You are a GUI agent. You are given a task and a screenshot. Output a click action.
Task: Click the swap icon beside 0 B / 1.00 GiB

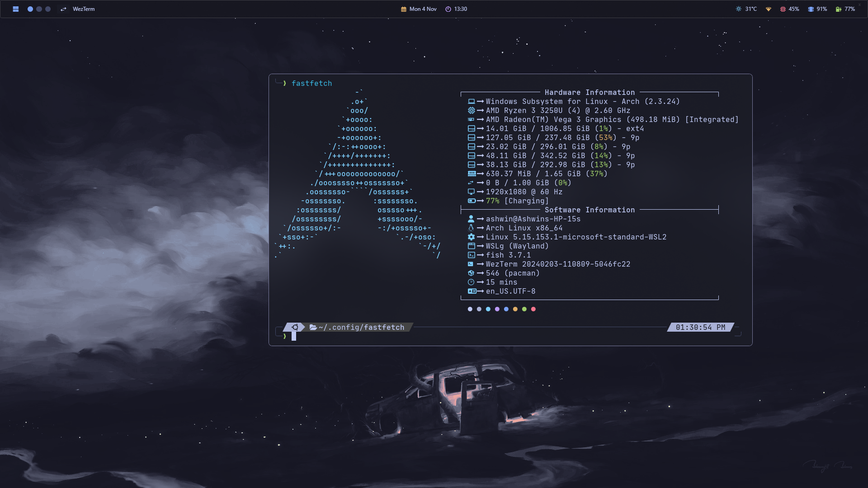pyautogui.click(x=471, y=183)
